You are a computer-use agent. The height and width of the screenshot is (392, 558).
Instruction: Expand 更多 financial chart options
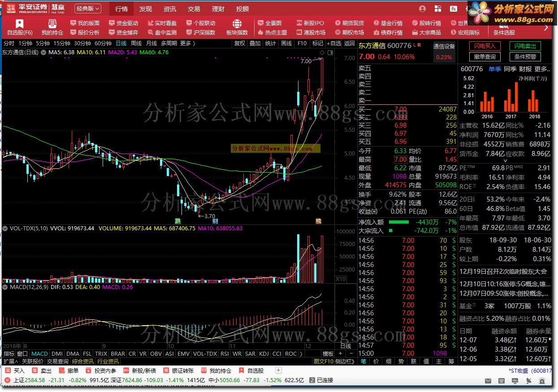tap(542, 69)
